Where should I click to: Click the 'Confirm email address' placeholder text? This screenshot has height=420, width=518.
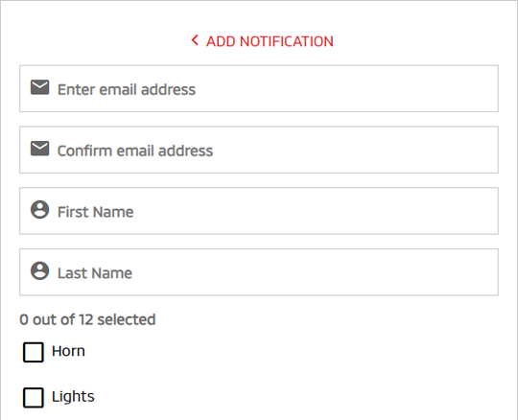click(135, 151)
